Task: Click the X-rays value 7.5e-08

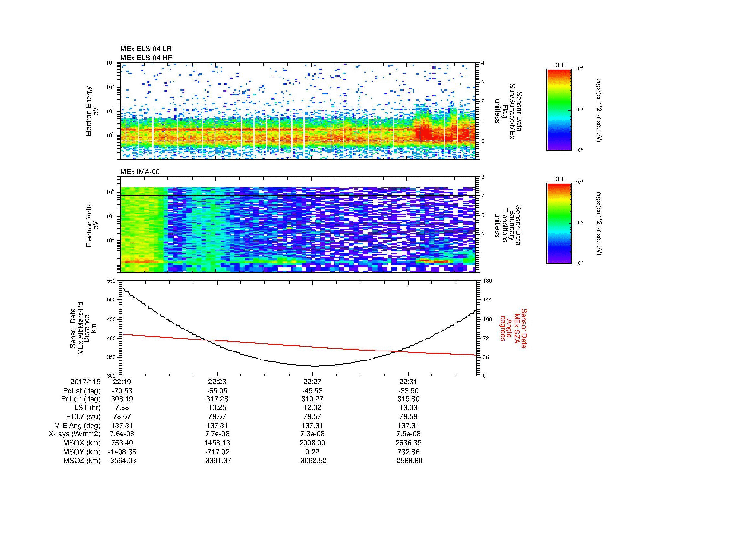Action: [408, 434]
